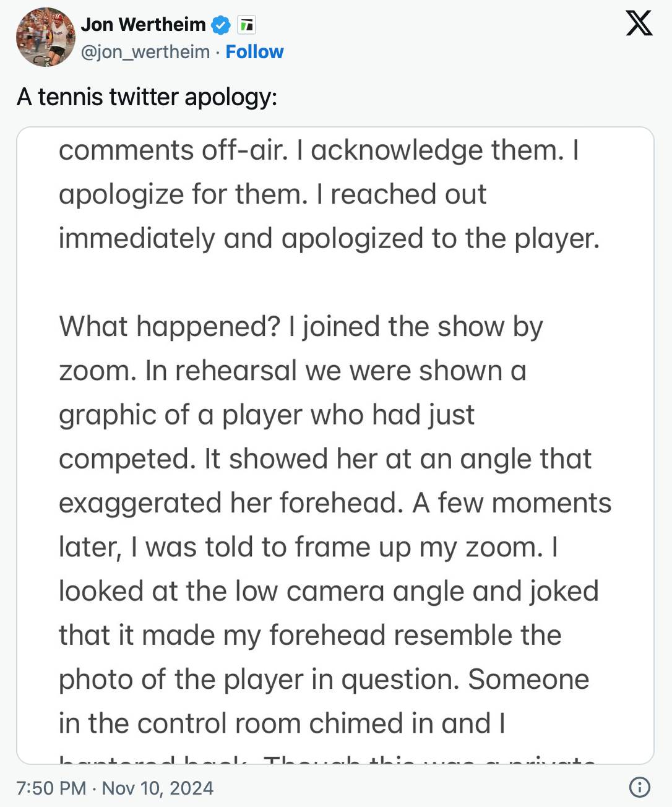Image resolution: width=672 pixels, height=807 pixels.
Task: Open the 7:50 PM timestamp link
Action: pos(51,788)
